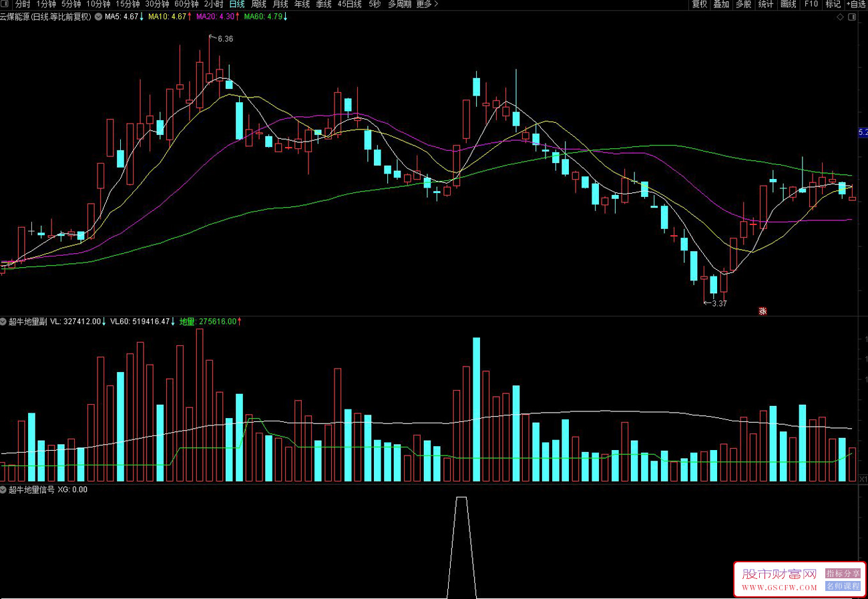Expand the 超牛地量副 indicator dropdown
The height and width of the screenshot is (599, 868).
click(x=4, y=321)
